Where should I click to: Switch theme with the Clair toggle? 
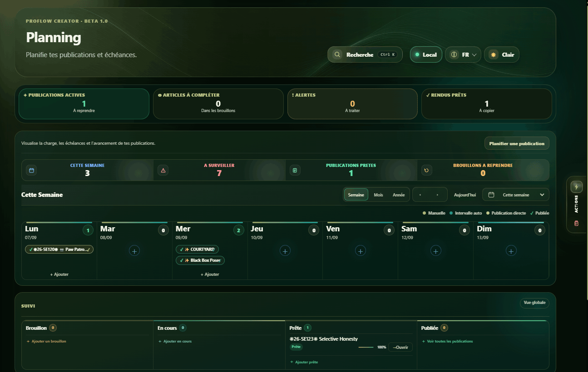501,54
